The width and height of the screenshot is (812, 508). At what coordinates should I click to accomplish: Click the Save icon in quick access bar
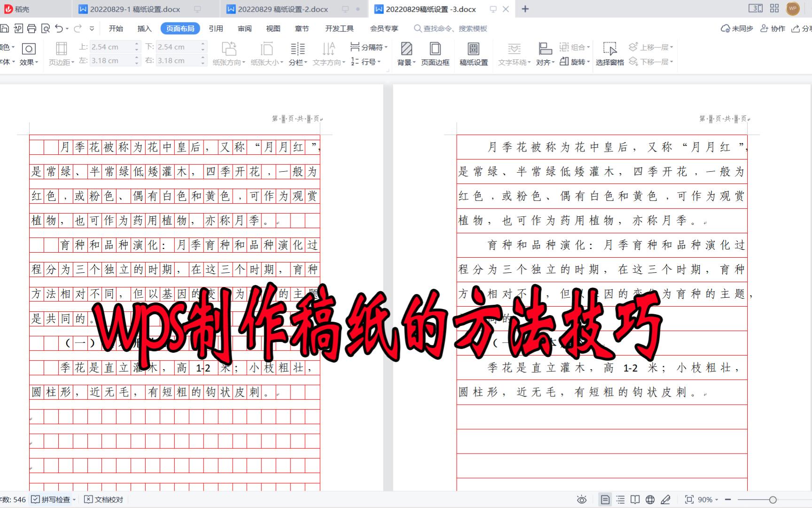point(4,29)
